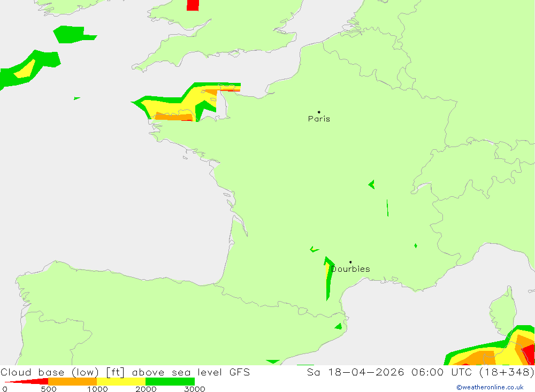Click the forecast date 'Sa 18-04-2026' text
This screenshot has height=392, width=535.
click(x=356, y=372)
